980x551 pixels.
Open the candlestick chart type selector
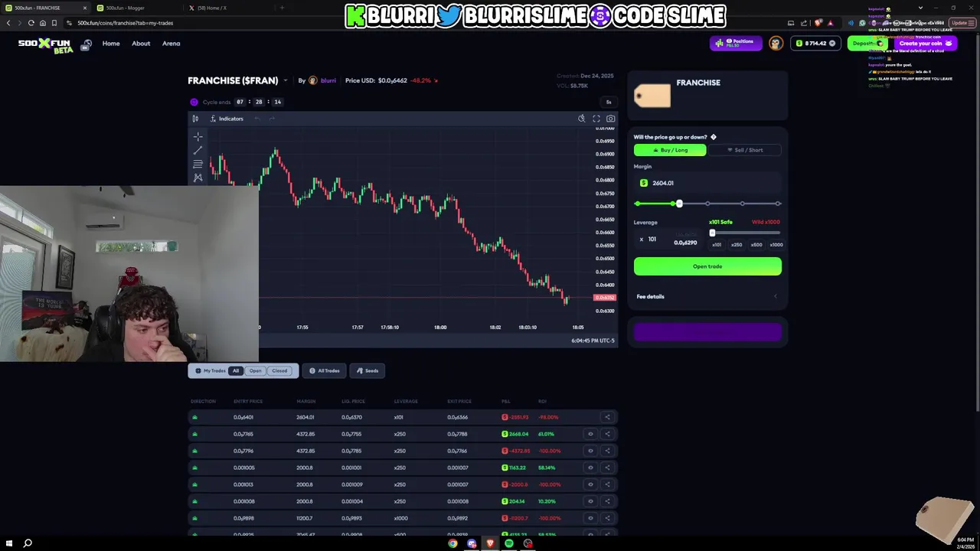(x=195, y=119)
